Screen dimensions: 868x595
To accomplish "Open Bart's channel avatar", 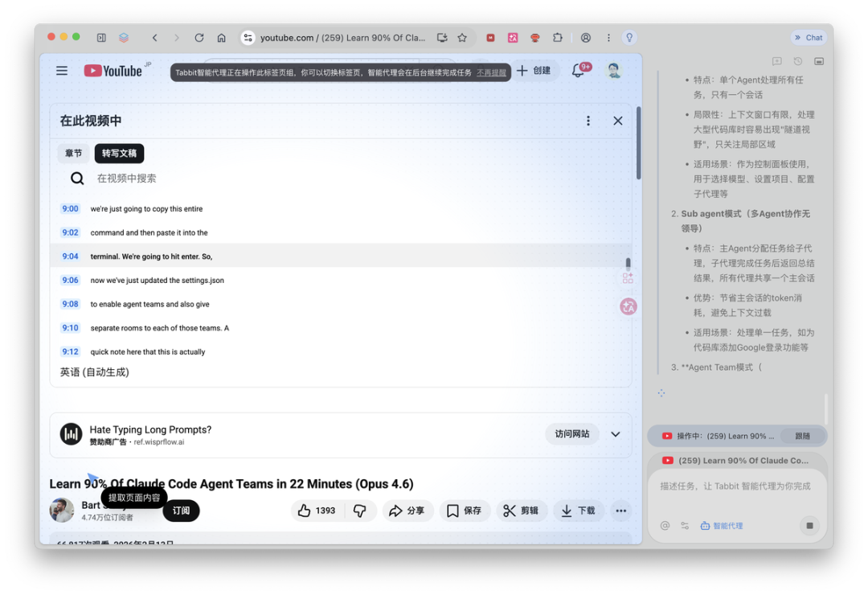I will coord(61,511).
